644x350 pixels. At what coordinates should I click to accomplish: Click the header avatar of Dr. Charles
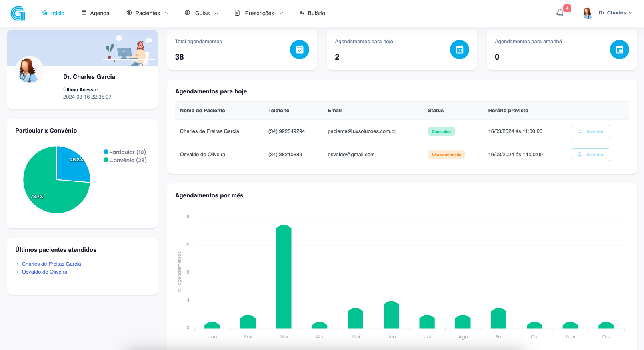[588, 13]
